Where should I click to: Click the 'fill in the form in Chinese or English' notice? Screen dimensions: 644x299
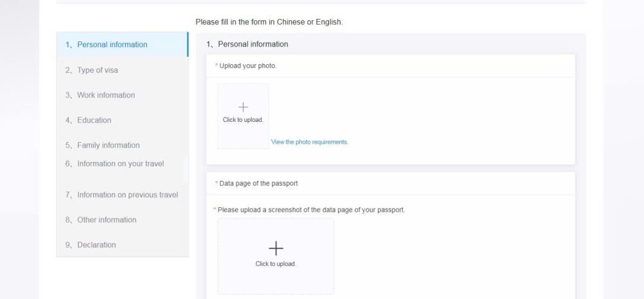[x=269, y=22]
